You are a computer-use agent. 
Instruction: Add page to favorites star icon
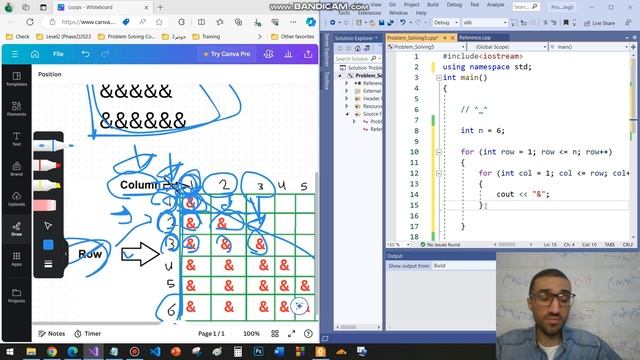coord(159,22)
